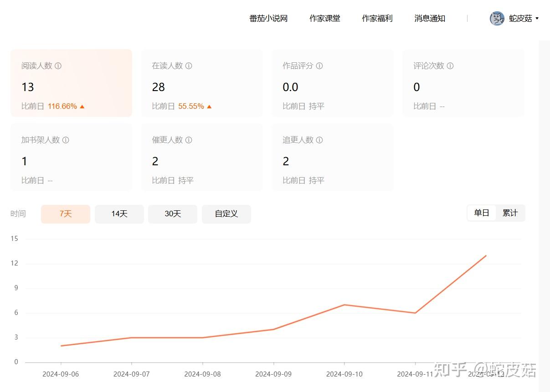Switch chart to 累计 view
550x392 pixels.
coord(510,213)
